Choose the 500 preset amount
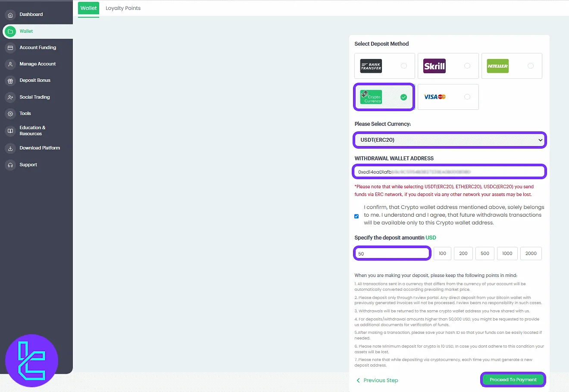569x392 pixels. [485, 254]
